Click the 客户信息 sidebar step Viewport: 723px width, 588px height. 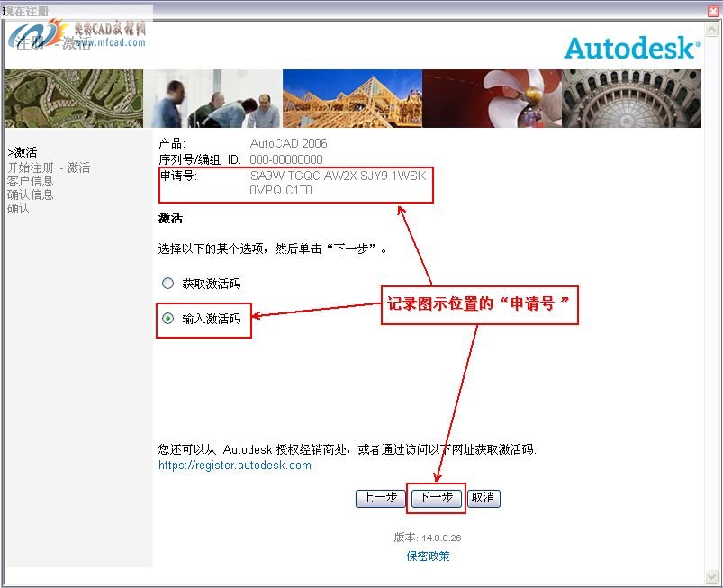click(x=30, y=181)
